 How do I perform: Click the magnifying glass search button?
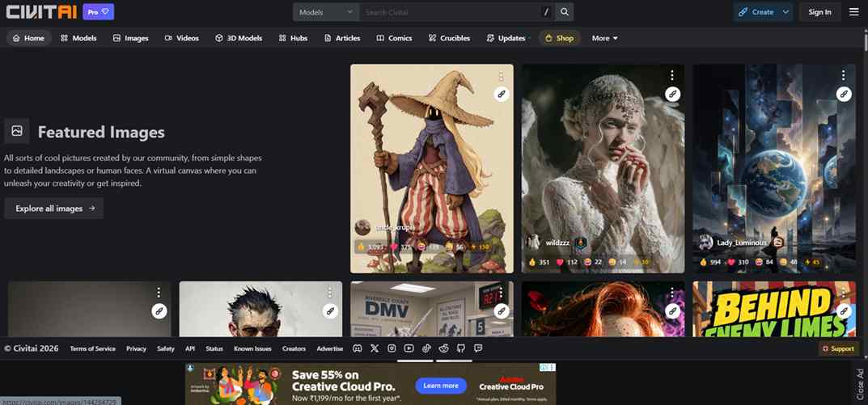(564, 11)
